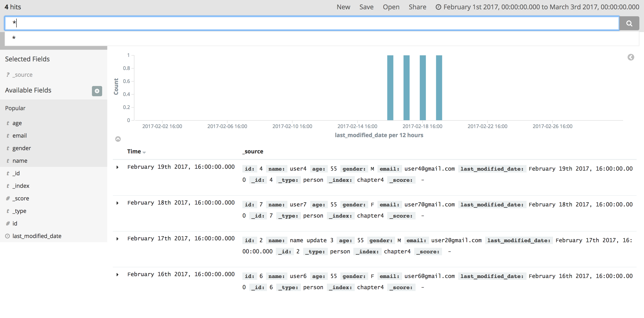Click user4@gmail.com email value
The height and width of the screenshot is (318, 644).
(x=429, y=169)
